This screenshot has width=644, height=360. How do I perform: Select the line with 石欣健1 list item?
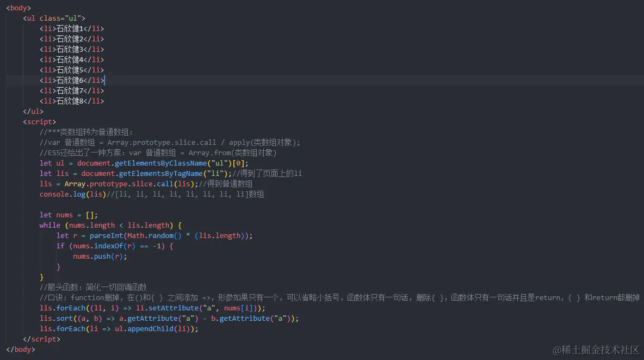pos(72,28)
